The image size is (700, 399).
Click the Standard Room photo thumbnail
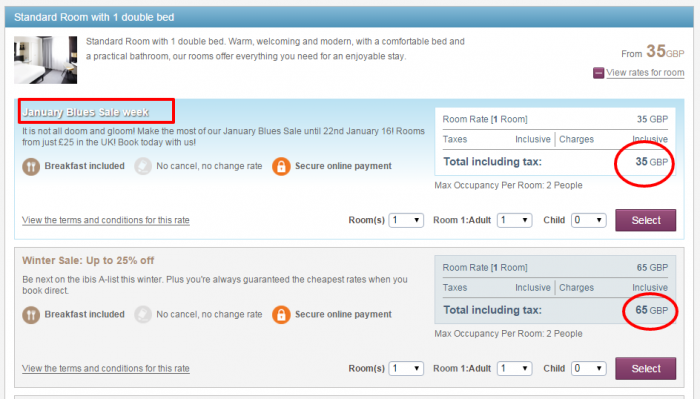pos(46,60)
